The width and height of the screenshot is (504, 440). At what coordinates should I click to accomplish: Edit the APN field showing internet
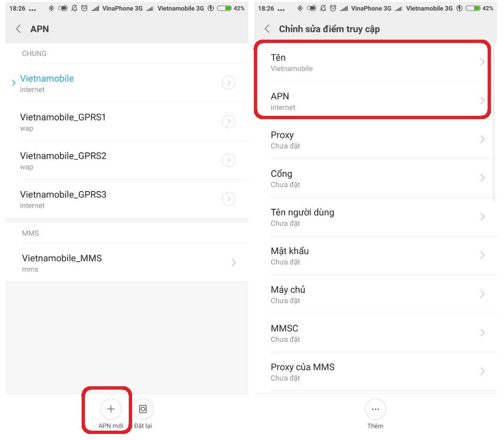(375, 101)
